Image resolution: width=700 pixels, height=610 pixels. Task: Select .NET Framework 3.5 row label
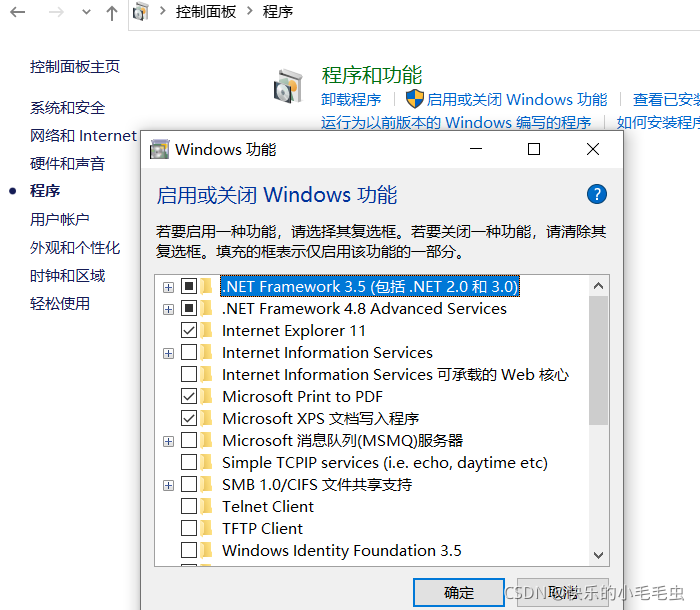(x=370, y=286)
